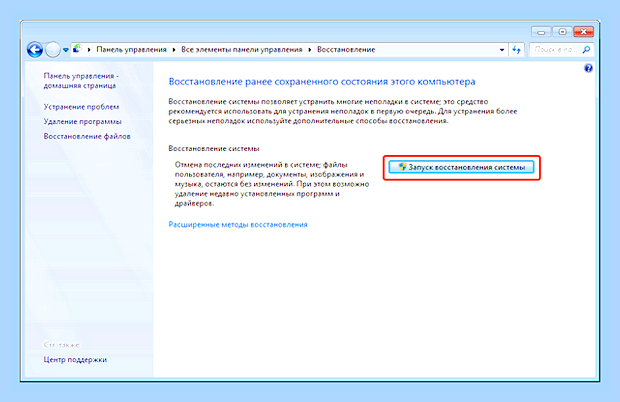Click the Восстановление системы section heading
The image size is (620, 402).
[214, 149]
